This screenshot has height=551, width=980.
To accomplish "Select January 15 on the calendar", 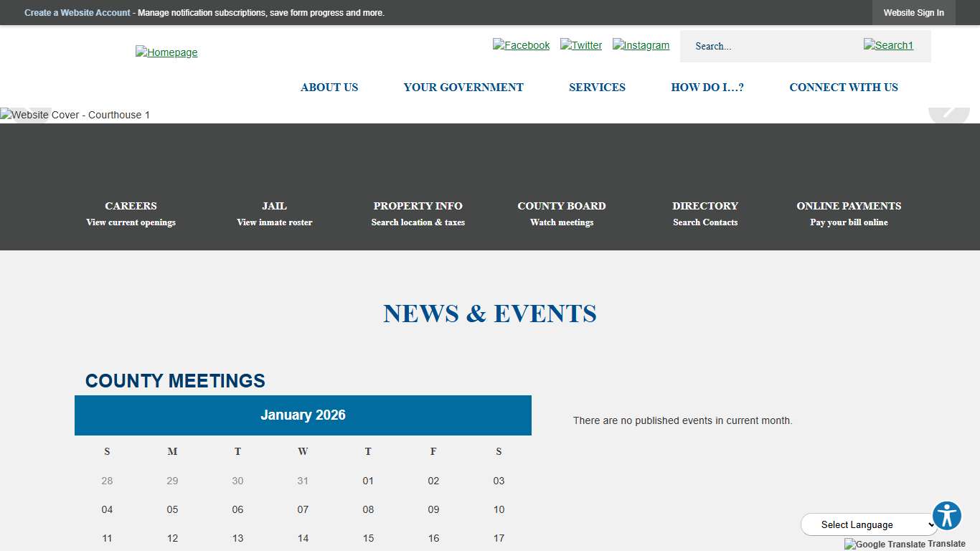I will coord(368,538).
